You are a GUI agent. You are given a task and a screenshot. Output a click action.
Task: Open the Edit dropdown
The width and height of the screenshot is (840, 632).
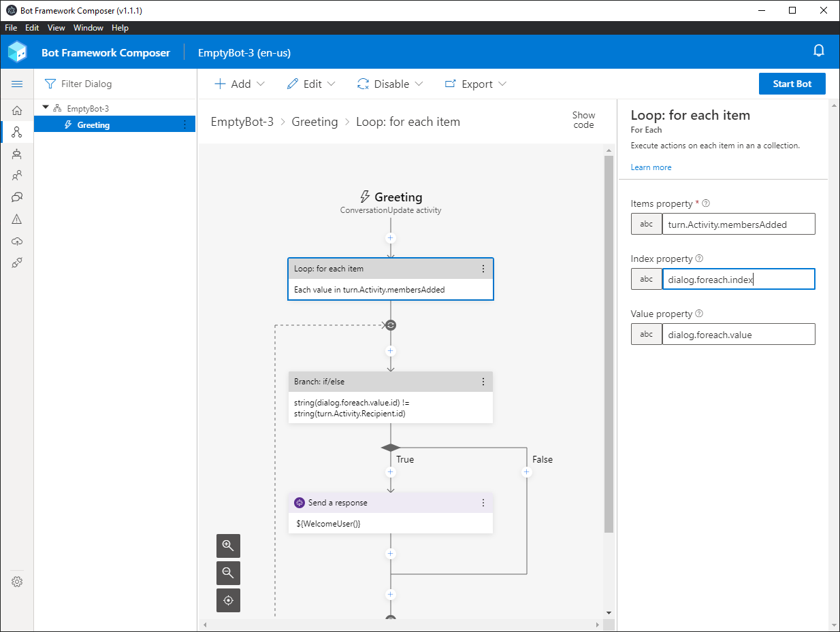pos(311,84)
